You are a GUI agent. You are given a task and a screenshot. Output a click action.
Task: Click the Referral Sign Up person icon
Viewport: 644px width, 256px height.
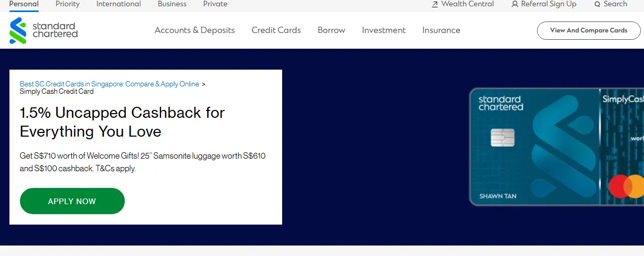(x=514, y=4)
